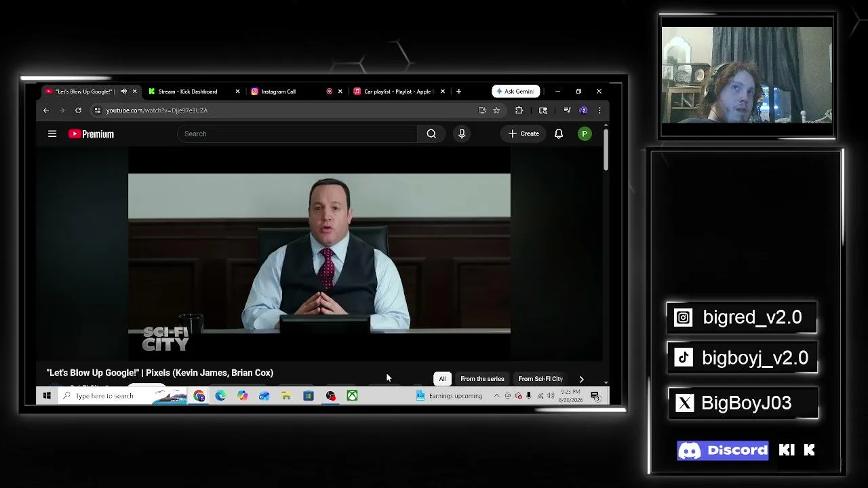Click the Pixels video player

(x=319, y=253)
